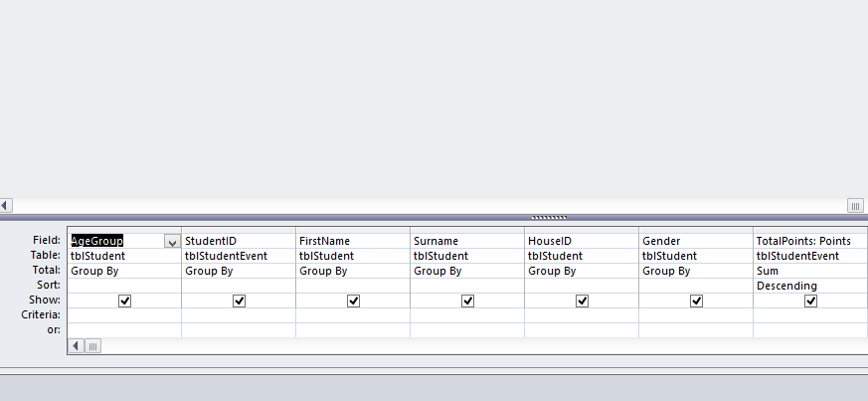
Task: Uncheck Show box for AgeGroup column
Action: click(124, 301)
